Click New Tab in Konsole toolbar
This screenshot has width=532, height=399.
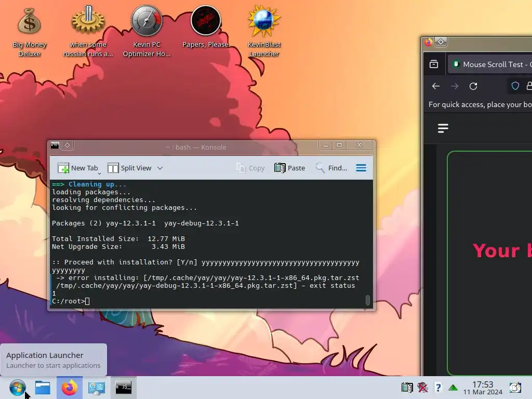tap(78, 168)
